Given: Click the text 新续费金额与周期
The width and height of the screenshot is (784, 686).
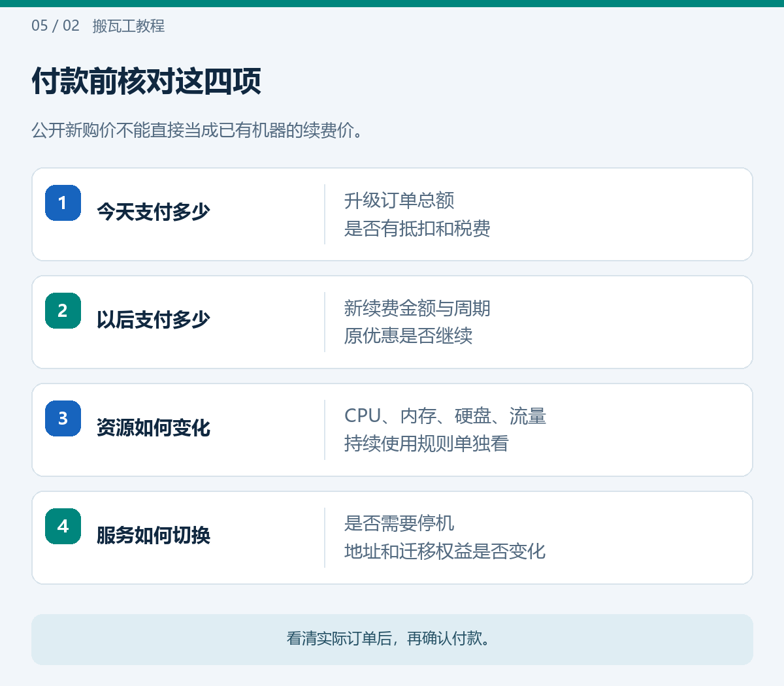Looking at the screenshot, I should [417, 308].
